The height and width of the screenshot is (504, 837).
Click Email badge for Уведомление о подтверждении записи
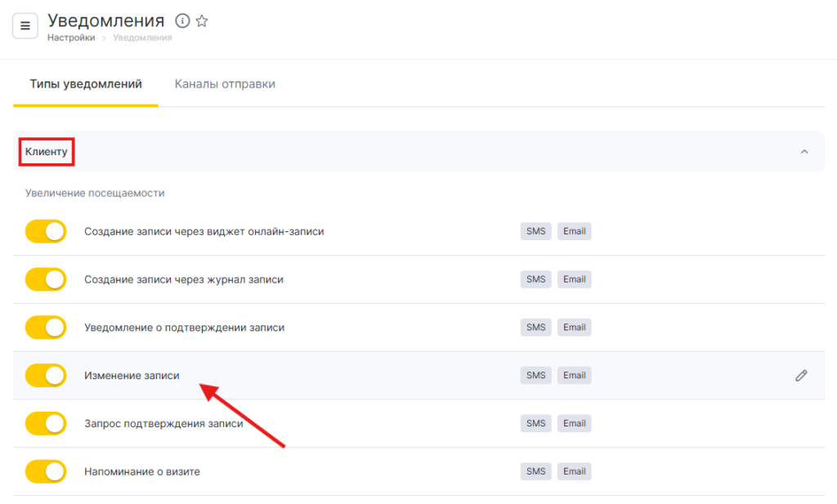[574, 328]
